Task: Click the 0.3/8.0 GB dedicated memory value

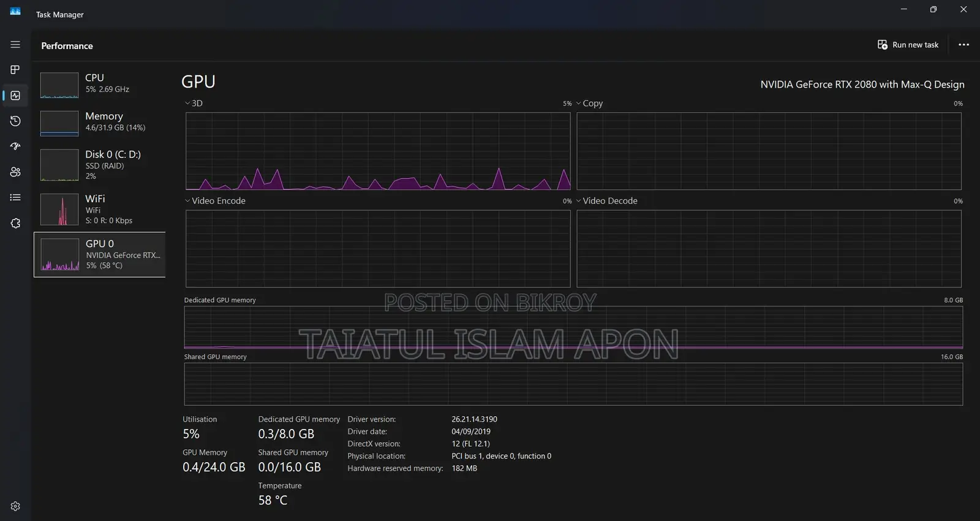Action: point(286,434)
